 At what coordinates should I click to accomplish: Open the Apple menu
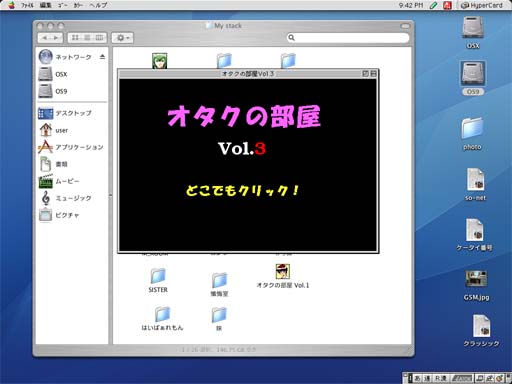(x=11, y=5)
